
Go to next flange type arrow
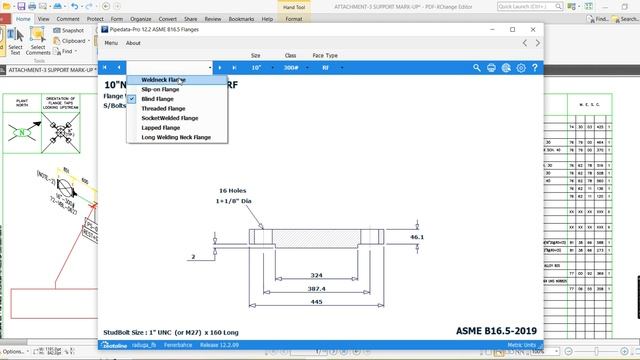point(220,68)
